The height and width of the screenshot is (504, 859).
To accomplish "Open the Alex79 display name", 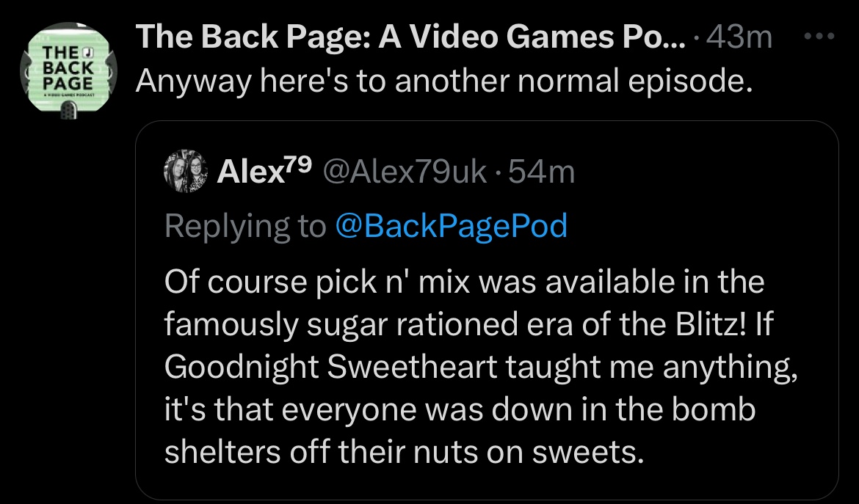I will click(264, 171).
